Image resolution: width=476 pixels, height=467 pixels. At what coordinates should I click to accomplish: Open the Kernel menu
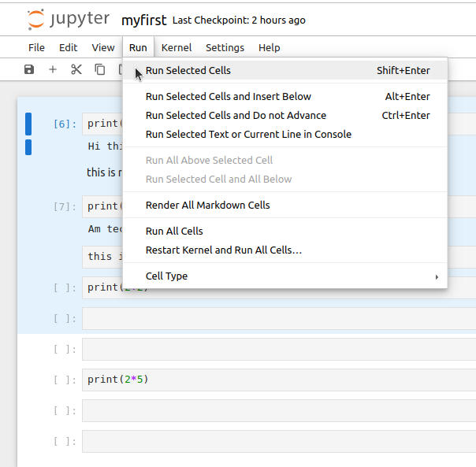(x=177, y=47)
